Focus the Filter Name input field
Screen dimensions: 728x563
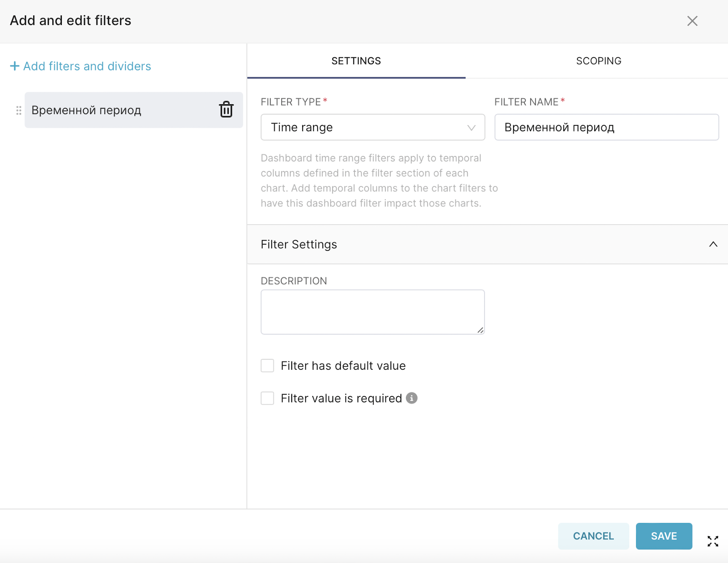click(x=606, y=127)
